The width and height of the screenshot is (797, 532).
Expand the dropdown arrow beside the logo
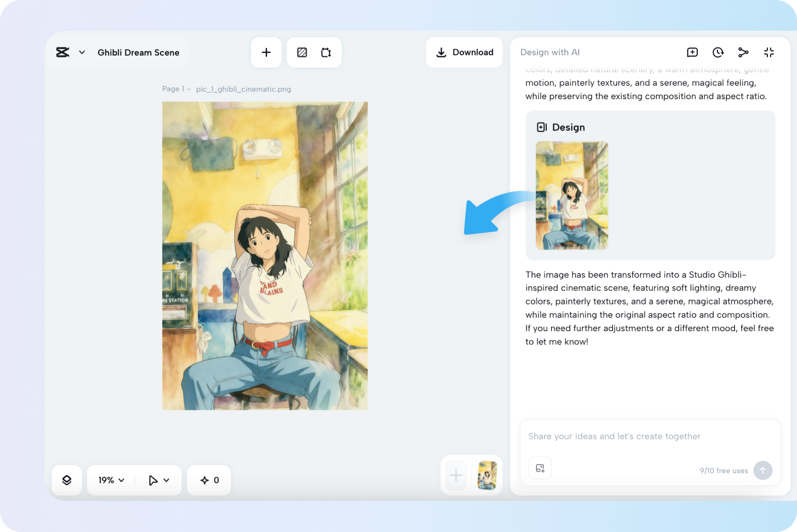point(82,52)
